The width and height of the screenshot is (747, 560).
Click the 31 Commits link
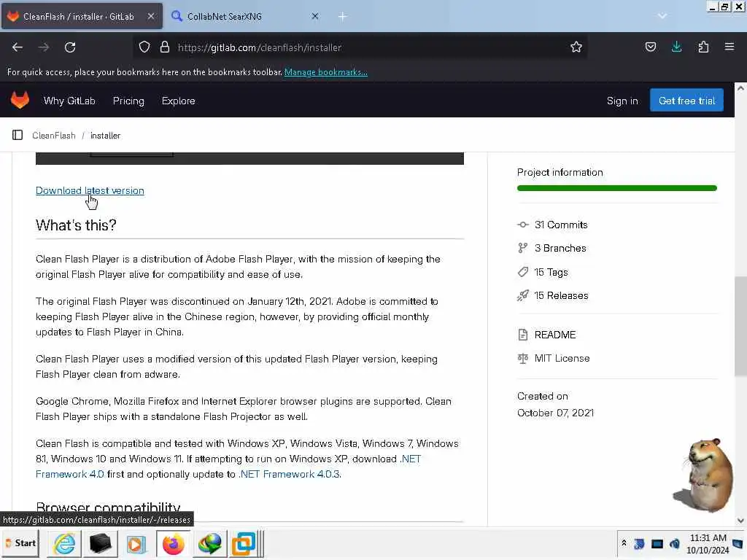[561, 225]
